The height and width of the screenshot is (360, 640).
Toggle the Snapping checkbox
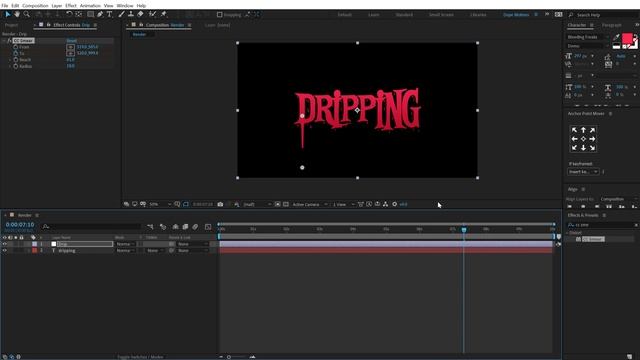220,15
